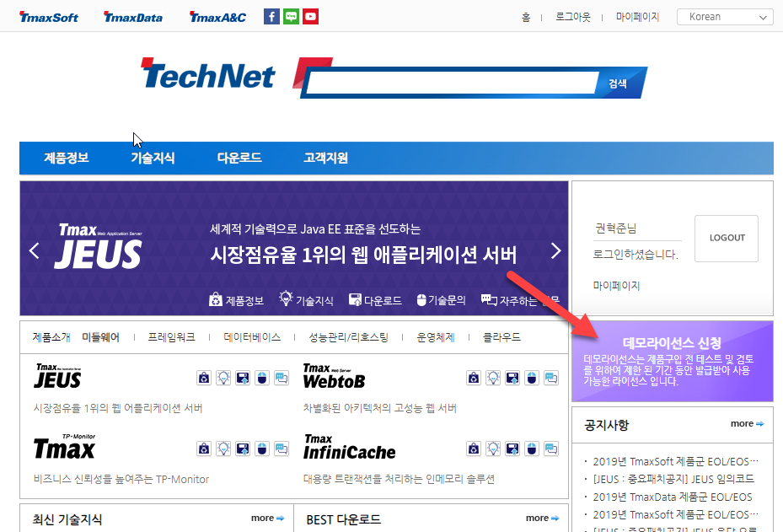The height and width of the screenshot is (532, 783).
Task: Select the 운영체제 product tab
Action: pyautogui.click(x=436, y=337)
